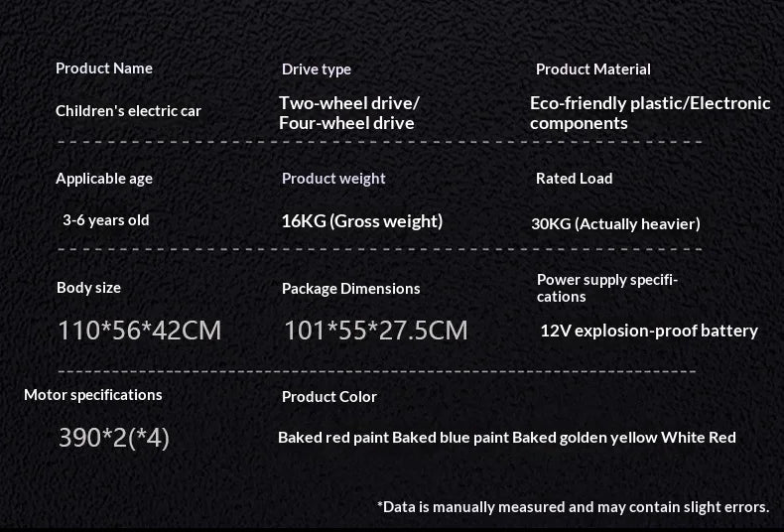Select the '16KG (Gross weight)' text
The image size is (784, 532).
coord(362,221)
